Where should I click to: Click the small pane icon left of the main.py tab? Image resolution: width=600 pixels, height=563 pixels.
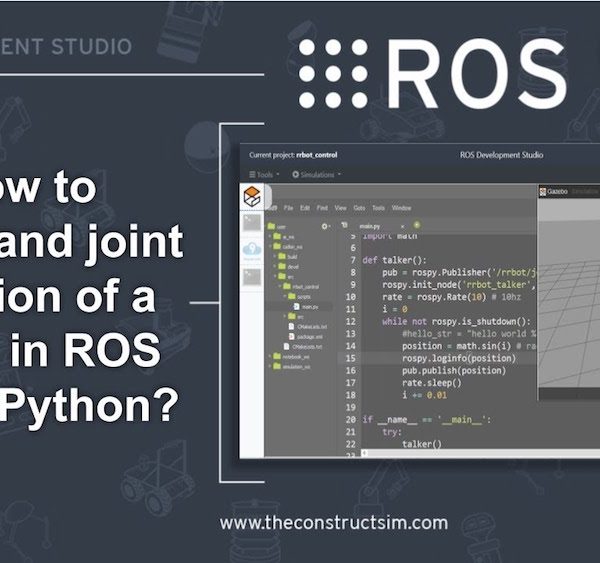344,225
